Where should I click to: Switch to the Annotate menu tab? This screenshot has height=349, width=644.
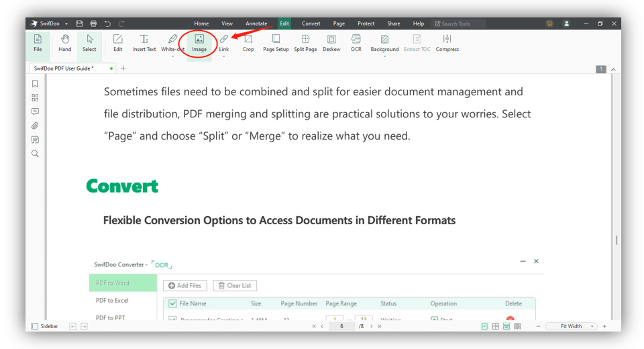point(256,23)
